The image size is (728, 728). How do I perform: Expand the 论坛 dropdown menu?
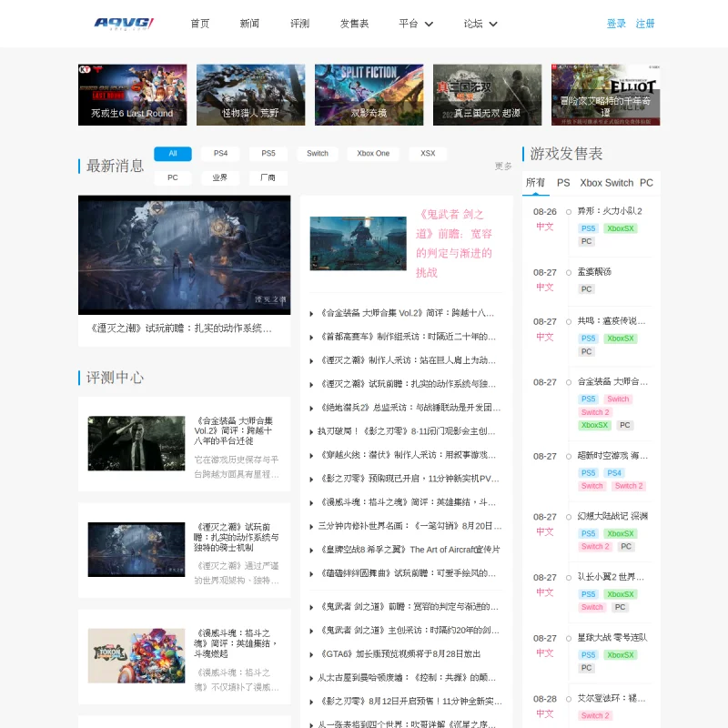[x=480, y=24]
